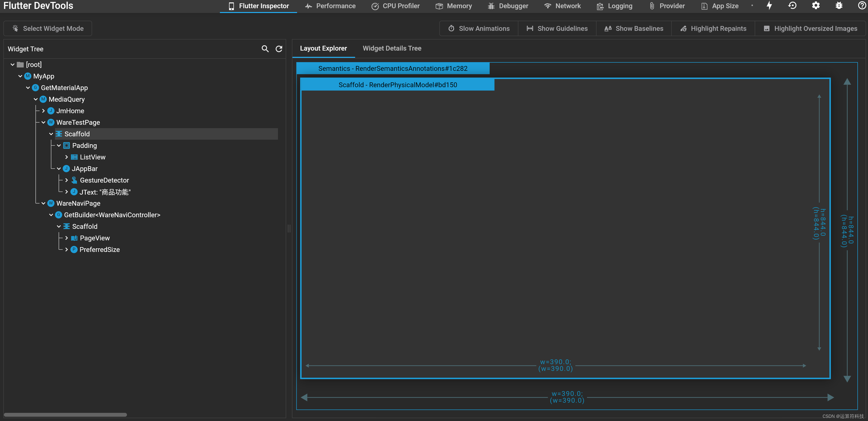Click the root folder icon
The width and height of the screenshot is (868, 421).
20,65
